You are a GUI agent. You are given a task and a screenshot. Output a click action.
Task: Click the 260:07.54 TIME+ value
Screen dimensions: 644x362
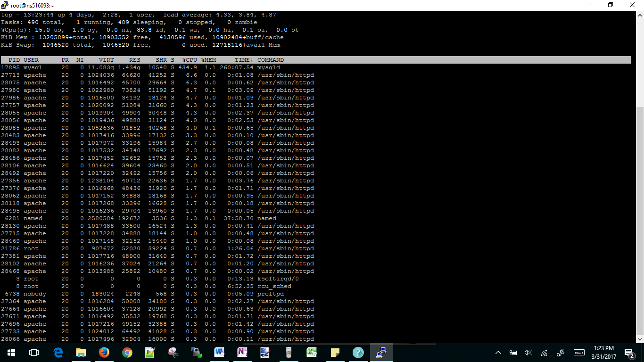[237, 67]
